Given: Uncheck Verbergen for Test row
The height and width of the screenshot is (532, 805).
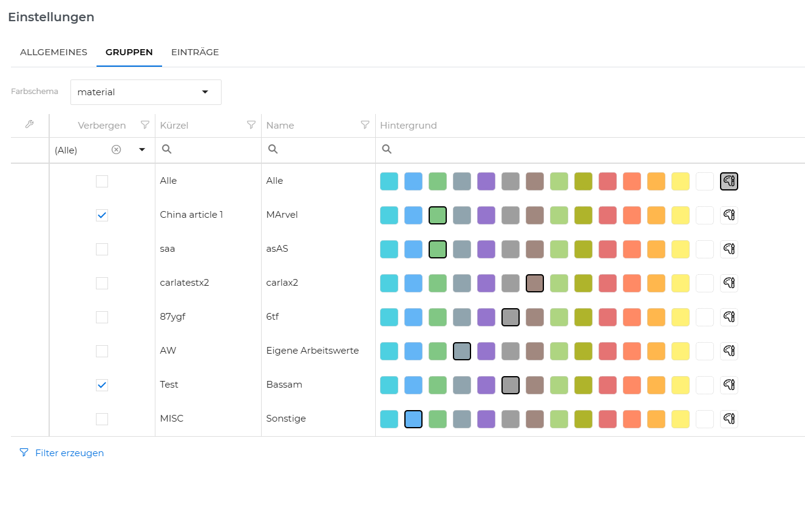Looking at the screenshot, I should [102, 385].
